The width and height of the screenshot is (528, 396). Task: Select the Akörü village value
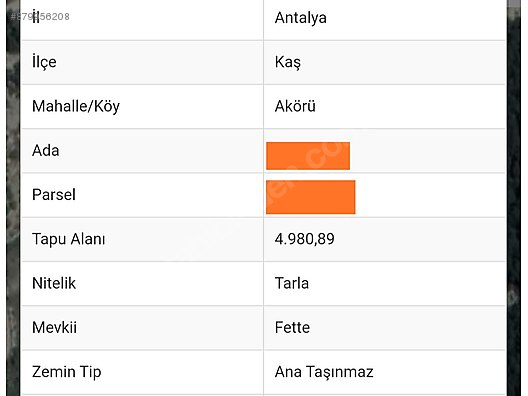[295, 106]
